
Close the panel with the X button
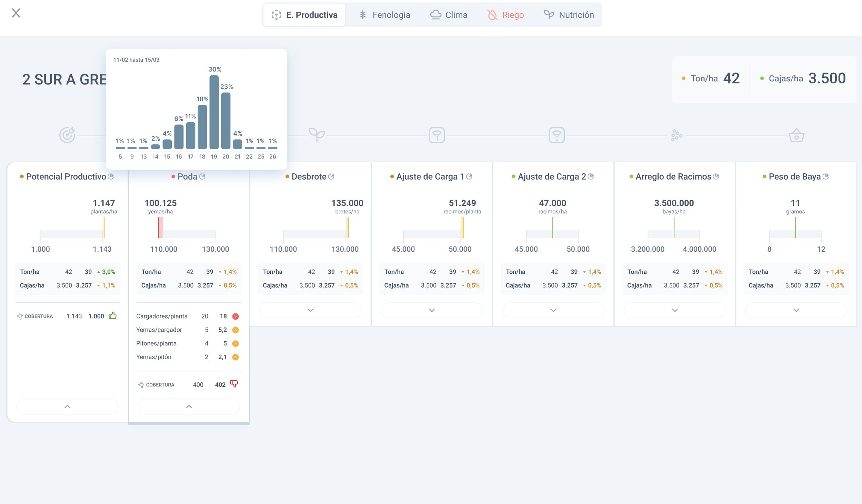click(16, 13)
